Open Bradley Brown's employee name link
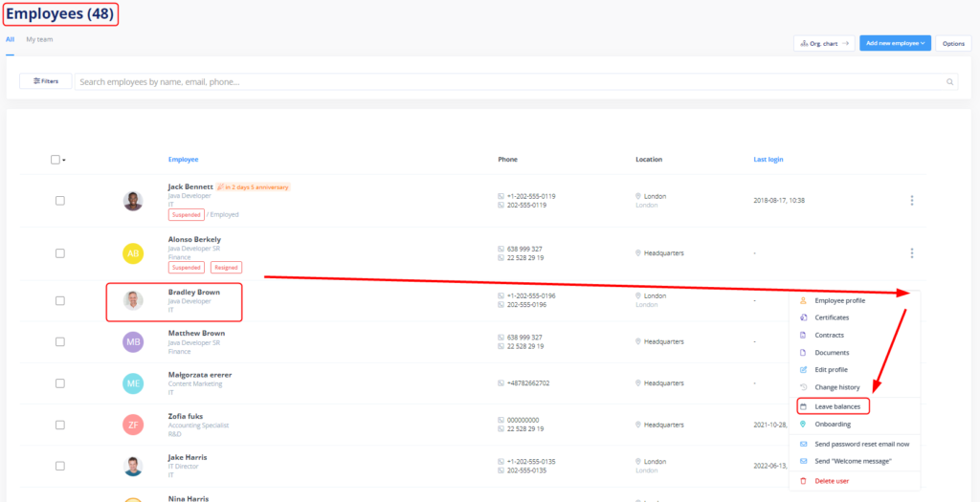Screen dimensions: 980x502 [x=193, y=292]
